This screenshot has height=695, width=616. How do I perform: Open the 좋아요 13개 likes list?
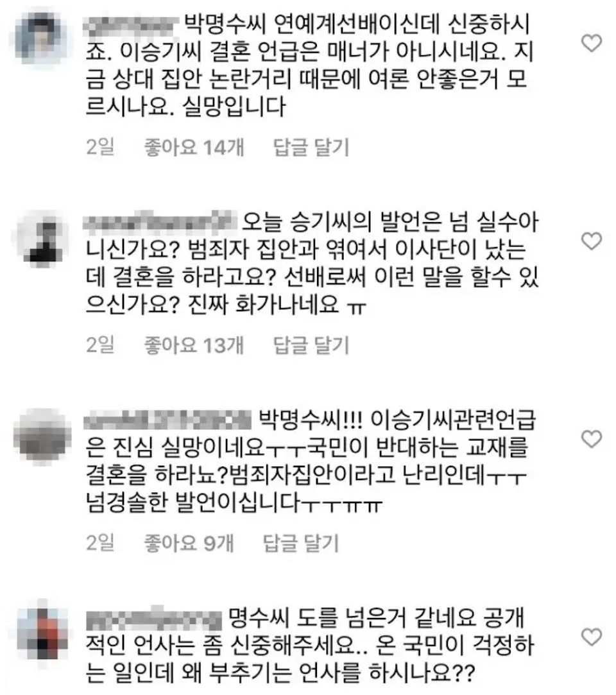(194, 345)
